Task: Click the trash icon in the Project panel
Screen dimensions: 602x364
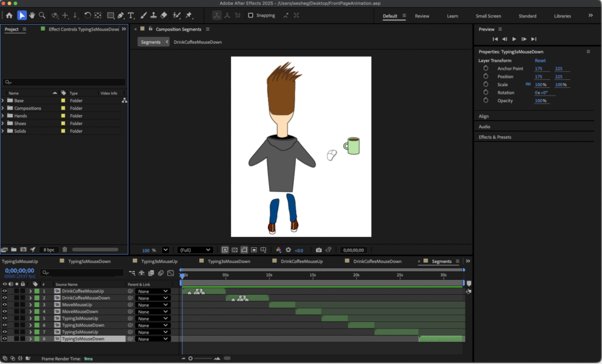Action: tap(64, 250)
